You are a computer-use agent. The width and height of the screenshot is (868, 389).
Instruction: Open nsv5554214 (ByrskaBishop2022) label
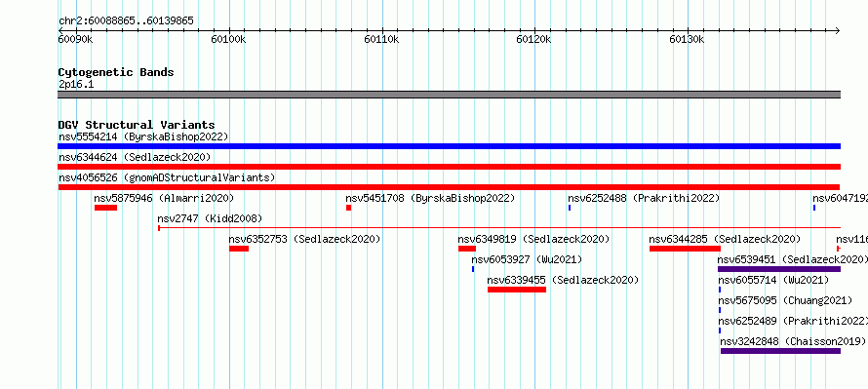click(x=143, y=136)
